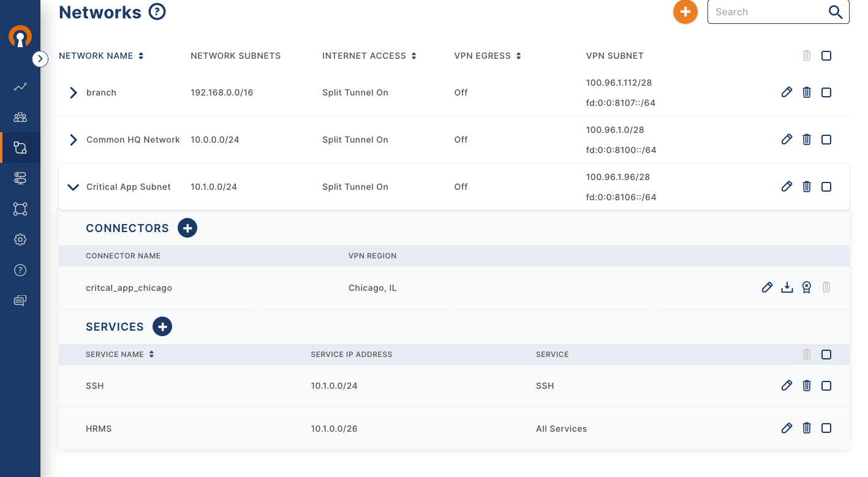
Task: Tick the HRMS service checkbox
Action: click(x=826, y=428)
